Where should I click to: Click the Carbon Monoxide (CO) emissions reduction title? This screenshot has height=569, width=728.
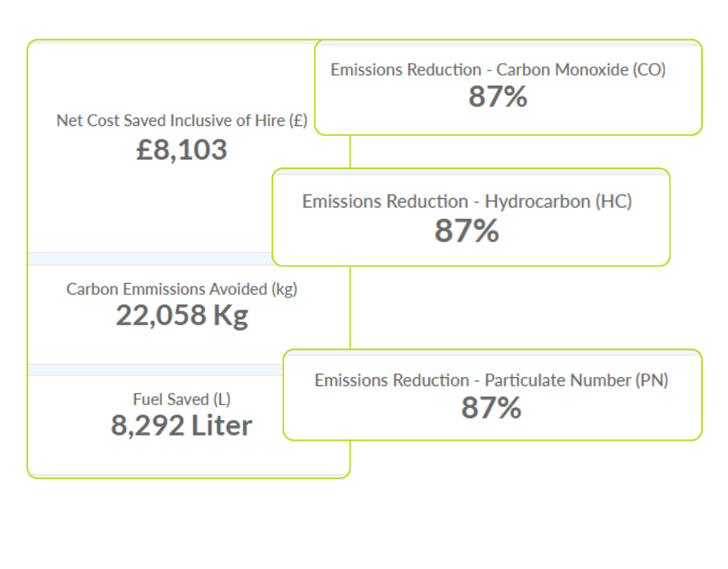click(498, 70)
